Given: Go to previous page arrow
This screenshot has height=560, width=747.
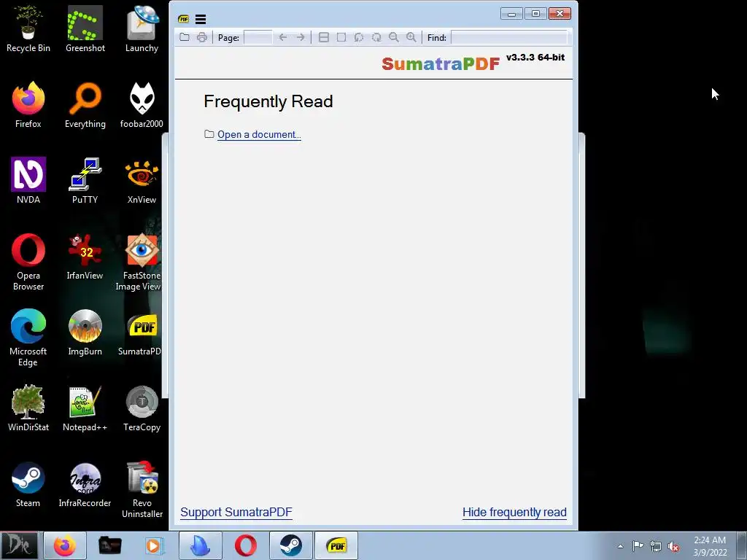Looking at the screenshot, I should [x=283, y=37].
